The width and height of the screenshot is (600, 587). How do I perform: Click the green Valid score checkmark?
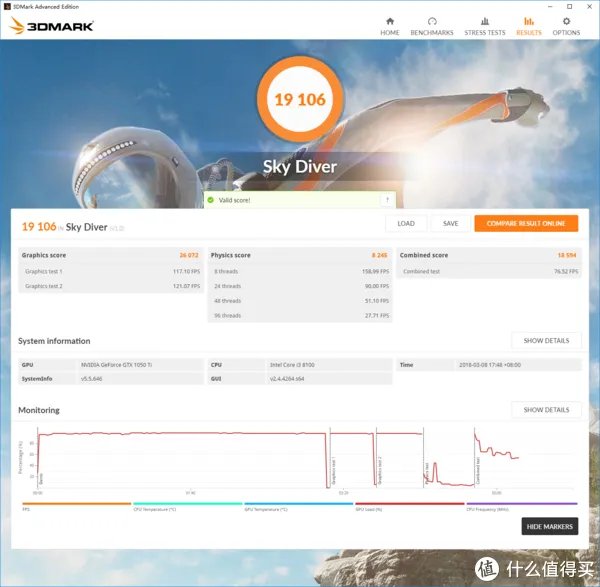pos(210,200)
